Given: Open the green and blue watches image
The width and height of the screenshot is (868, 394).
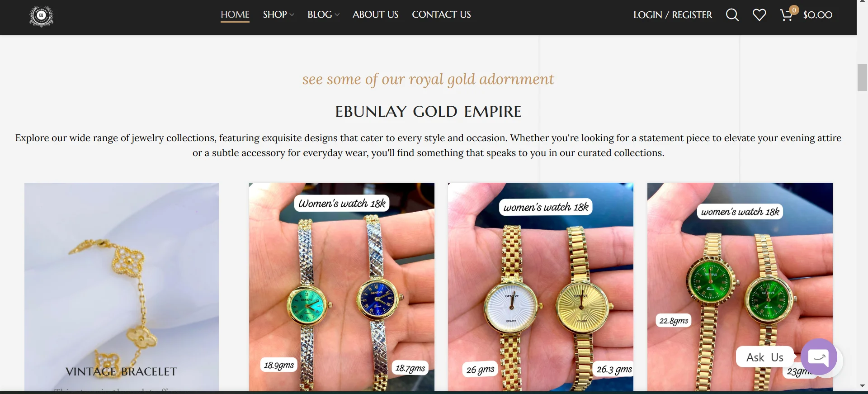Looking at the screenshot, I should (341, 287).
